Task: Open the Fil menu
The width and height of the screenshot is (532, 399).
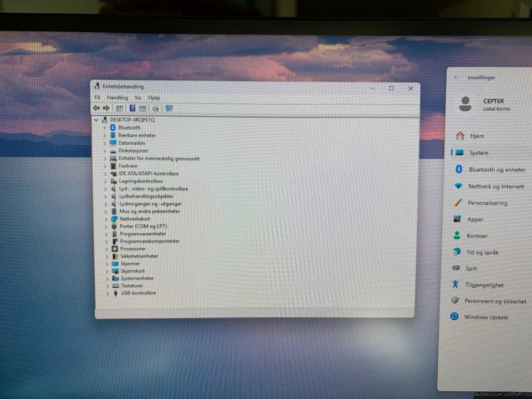Action: tap(98, 98)
